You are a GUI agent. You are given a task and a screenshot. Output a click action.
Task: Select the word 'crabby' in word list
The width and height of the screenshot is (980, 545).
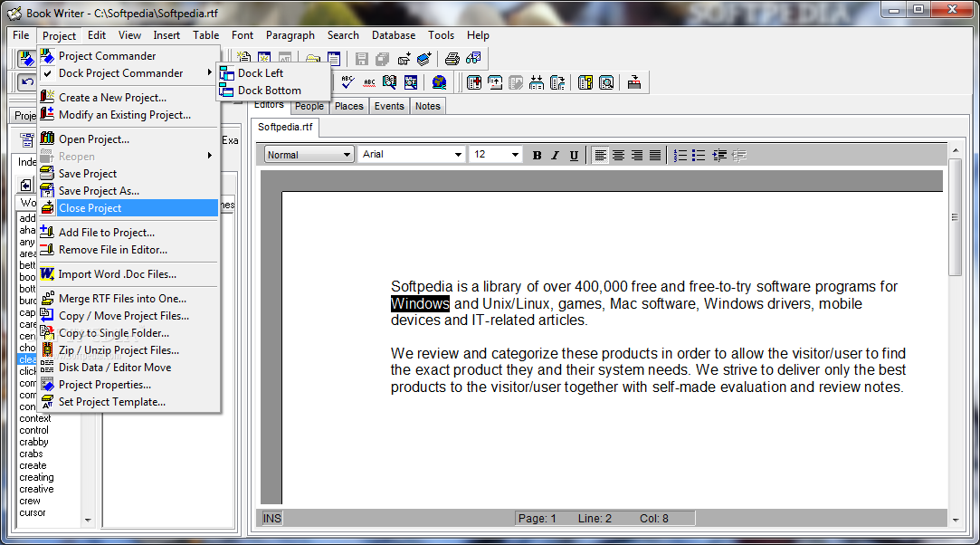point(33,442)
